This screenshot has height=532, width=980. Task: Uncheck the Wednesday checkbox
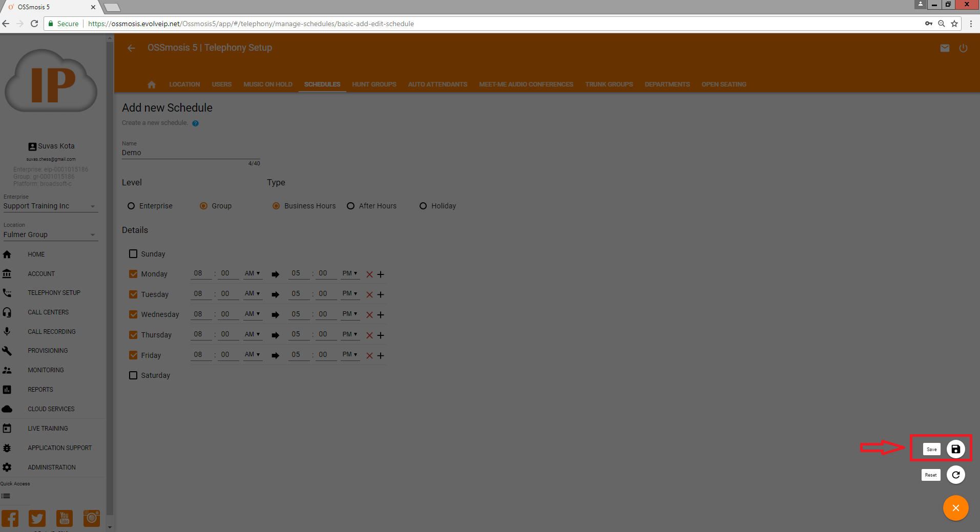[x=133, y=314]
